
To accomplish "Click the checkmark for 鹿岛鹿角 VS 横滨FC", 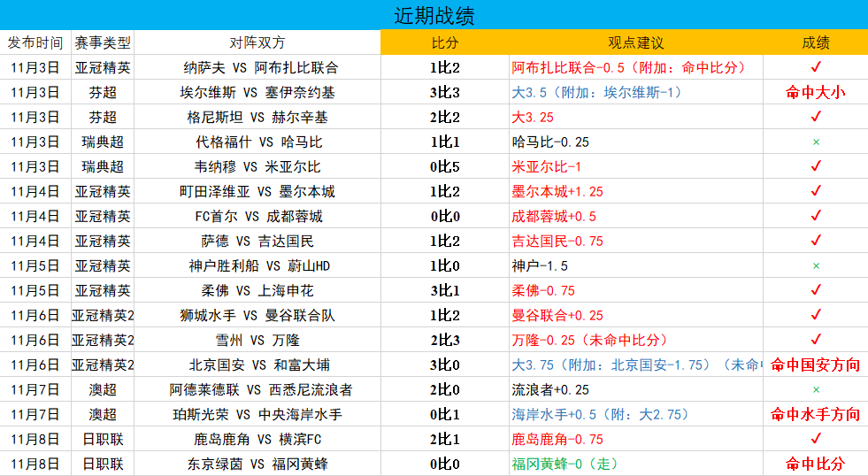I will pos(816,439).
